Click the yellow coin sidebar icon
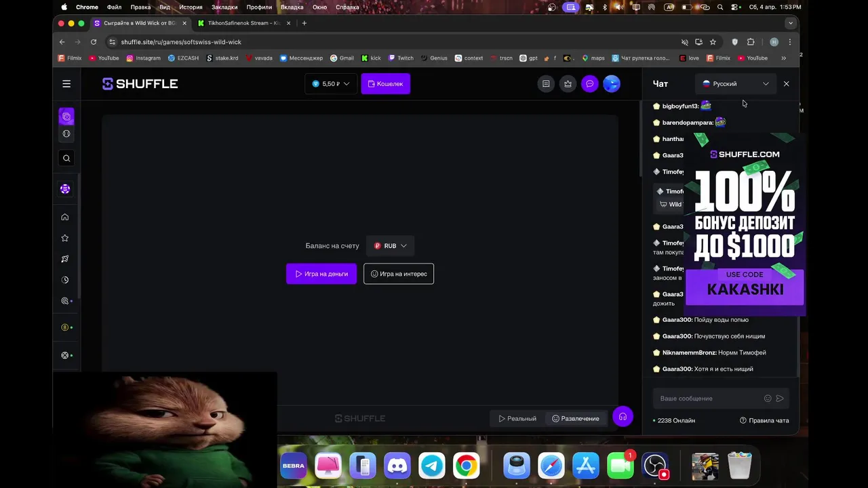868x488 pixels. pyautogui.click(x=66, y=327)
